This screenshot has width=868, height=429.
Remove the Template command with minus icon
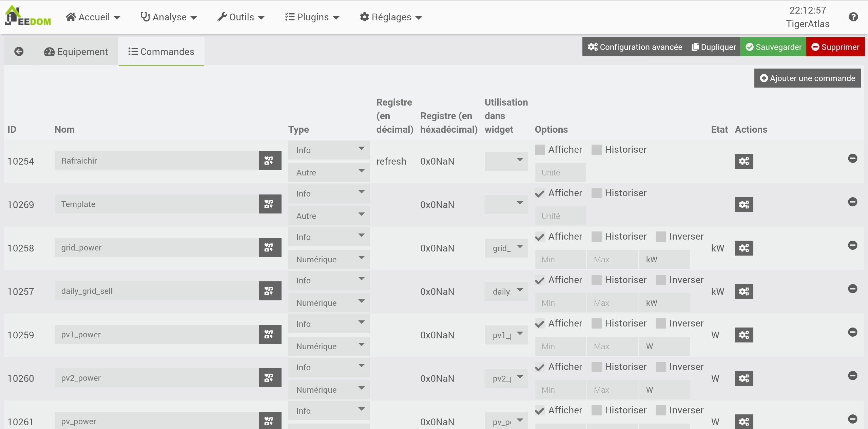[852, 202]
